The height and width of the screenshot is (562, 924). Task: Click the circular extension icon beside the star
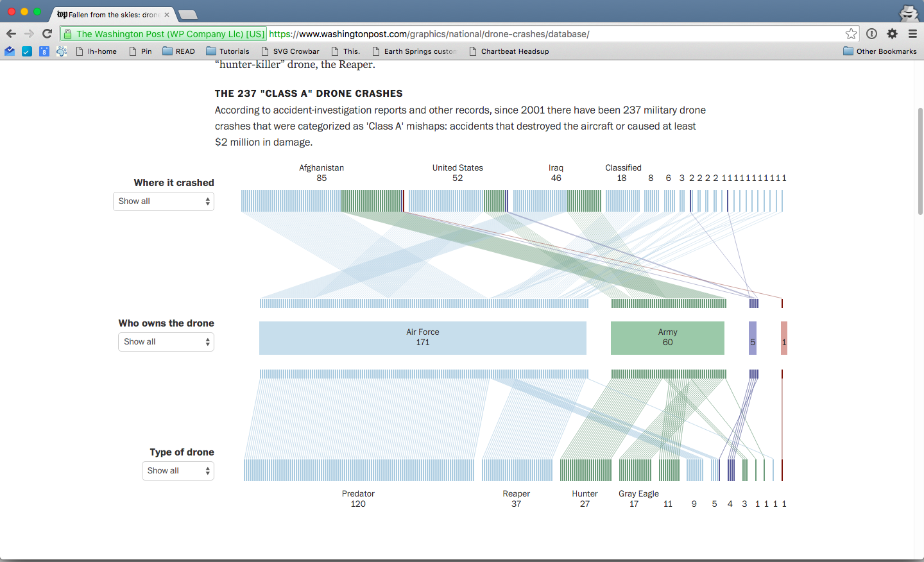tap(871, 34)
